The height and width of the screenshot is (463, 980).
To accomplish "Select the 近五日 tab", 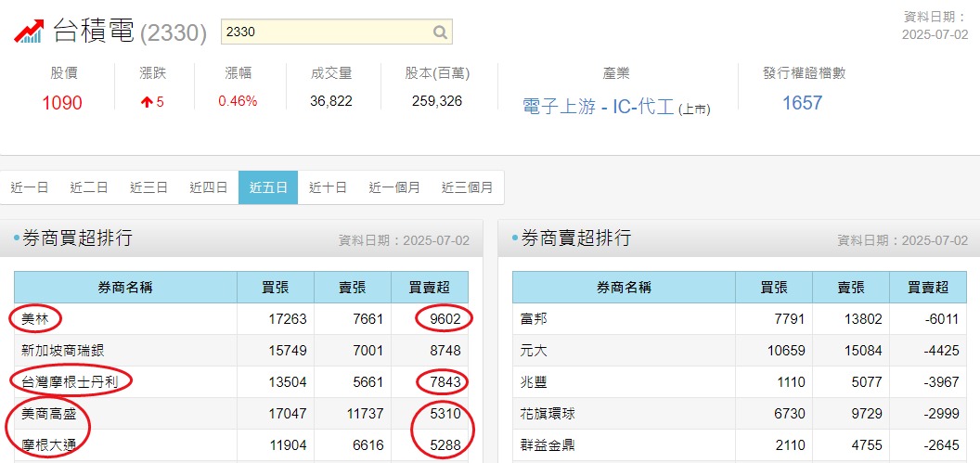I will [268, 187].
